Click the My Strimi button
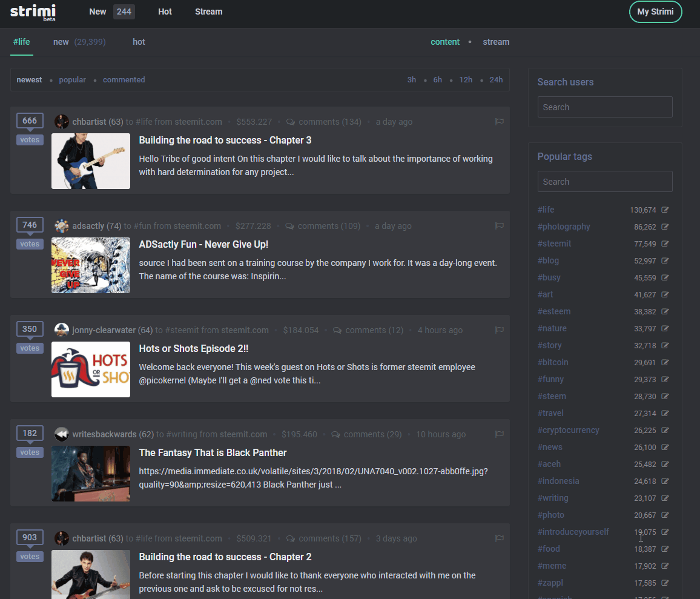This screenshot has width=700, height=599. [655, 12]
